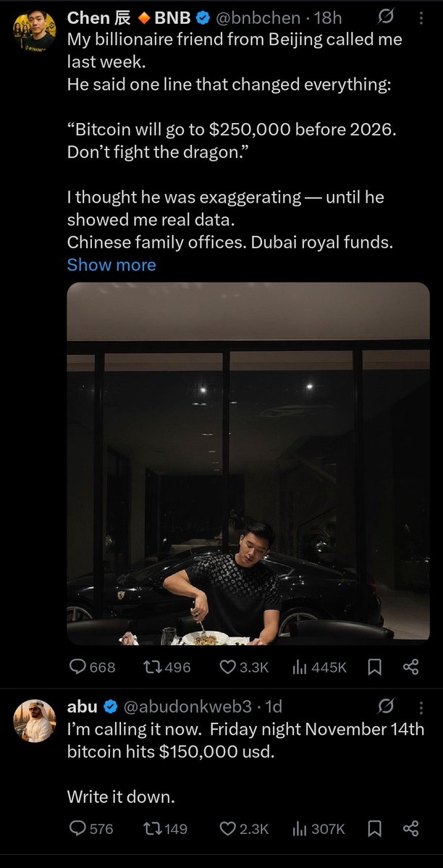View analytics showing 445K views
This screenshot has width=443, height=868.
click(x=300, y=667)
